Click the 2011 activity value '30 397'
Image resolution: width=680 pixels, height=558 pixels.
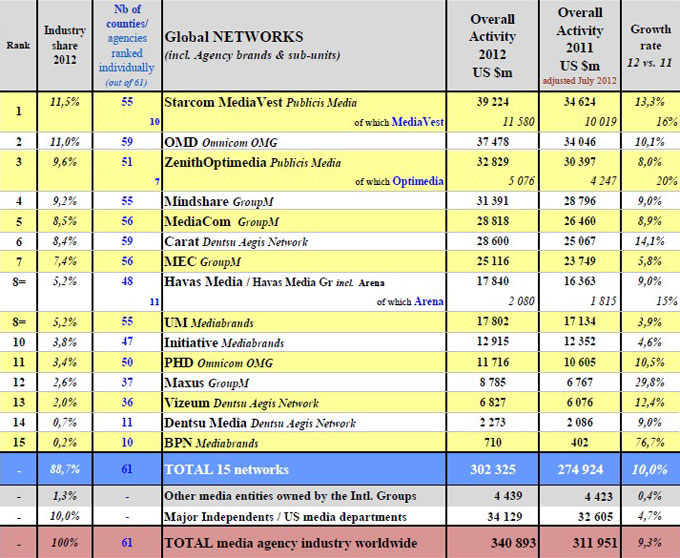point(580,162)
